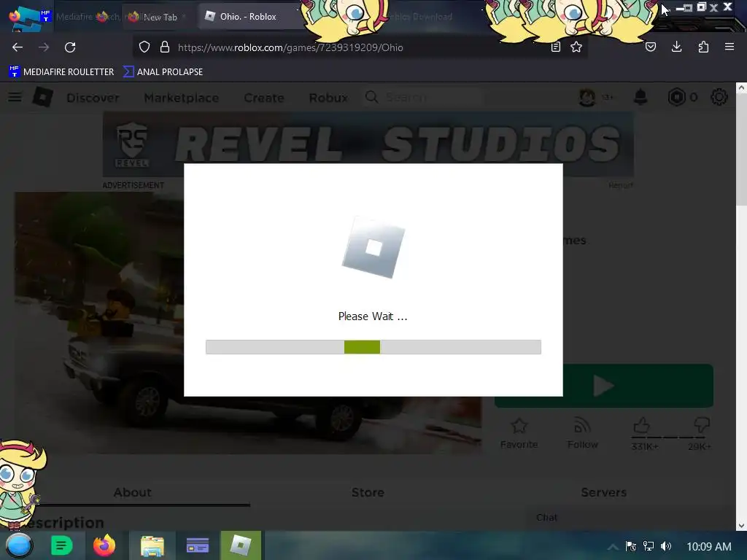Screen dimensions: 747x560
Task: Open green notes app in taskbar
Action: [x=61, y=545]
